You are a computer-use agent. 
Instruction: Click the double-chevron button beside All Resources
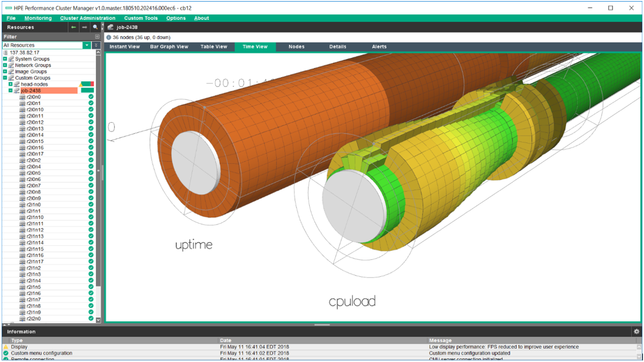click(x=96, y=45)
